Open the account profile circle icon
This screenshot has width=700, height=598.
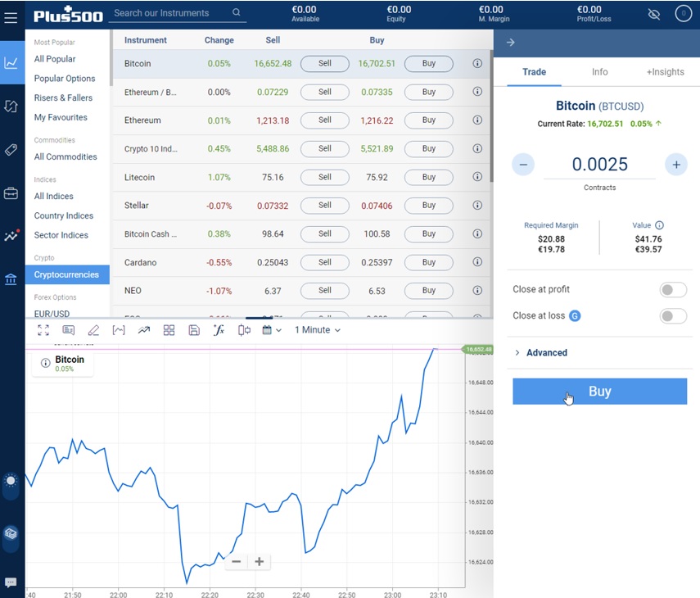683,13
